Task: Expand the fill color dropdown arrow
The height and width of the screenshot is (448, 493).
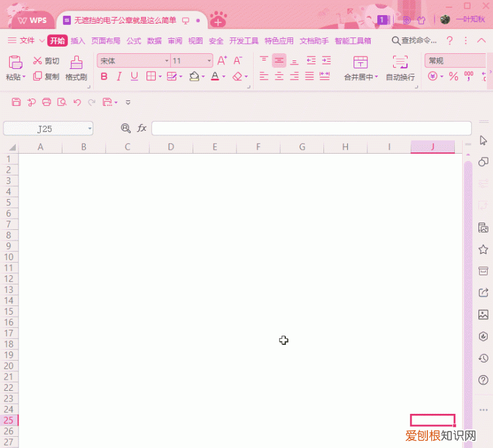Action: point(203,76)
